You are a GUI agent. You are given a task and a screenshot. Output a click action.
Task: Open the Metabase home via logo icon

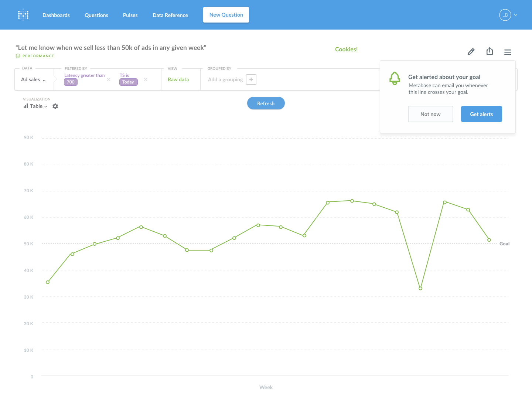pos(23,15)
